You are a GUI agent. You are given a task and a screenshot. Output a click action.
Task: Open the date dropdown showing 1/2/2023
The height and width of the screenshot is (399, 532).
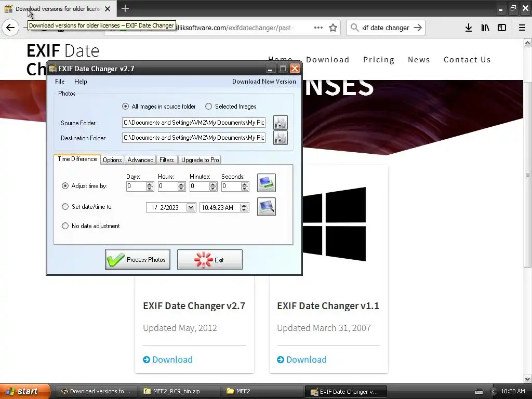click(191, 207)
